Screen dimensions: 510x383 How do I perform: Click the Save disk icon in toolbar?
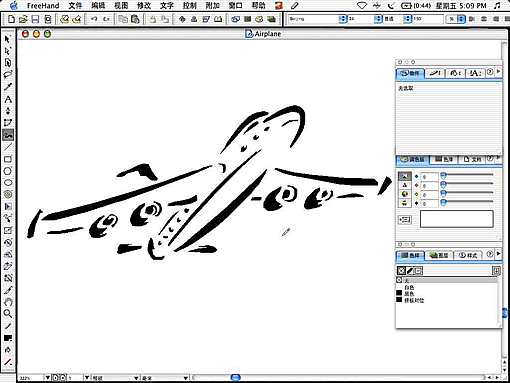click(35, 19)
